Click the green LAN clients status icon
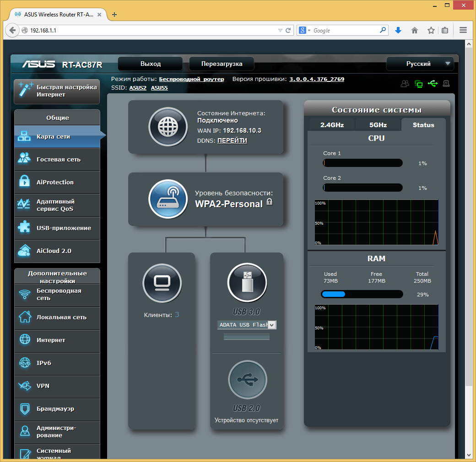The width and height of the screenshot is (476, 462). pos(419,84)
